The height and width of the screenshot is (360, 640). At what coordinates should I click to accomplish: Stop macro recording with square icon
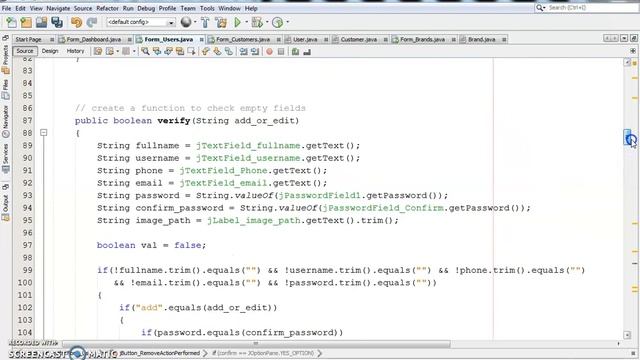(281, 51)
